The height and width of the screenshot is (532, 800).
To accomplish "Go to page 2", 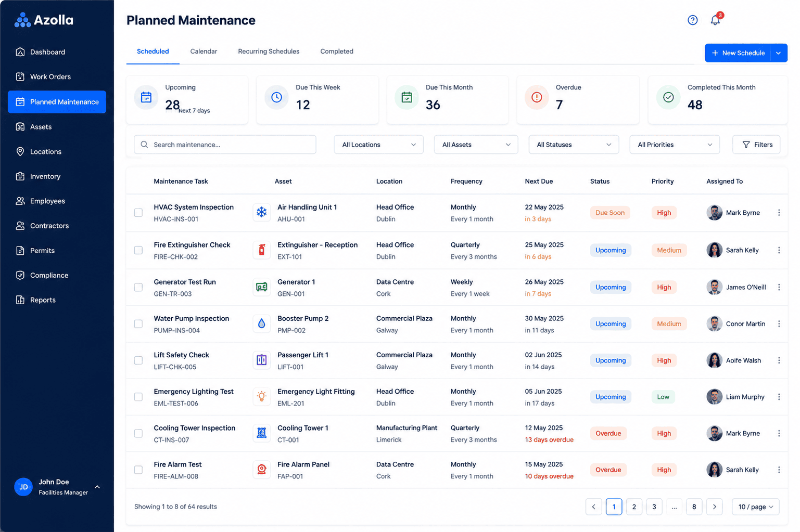I will pos(634,507).
